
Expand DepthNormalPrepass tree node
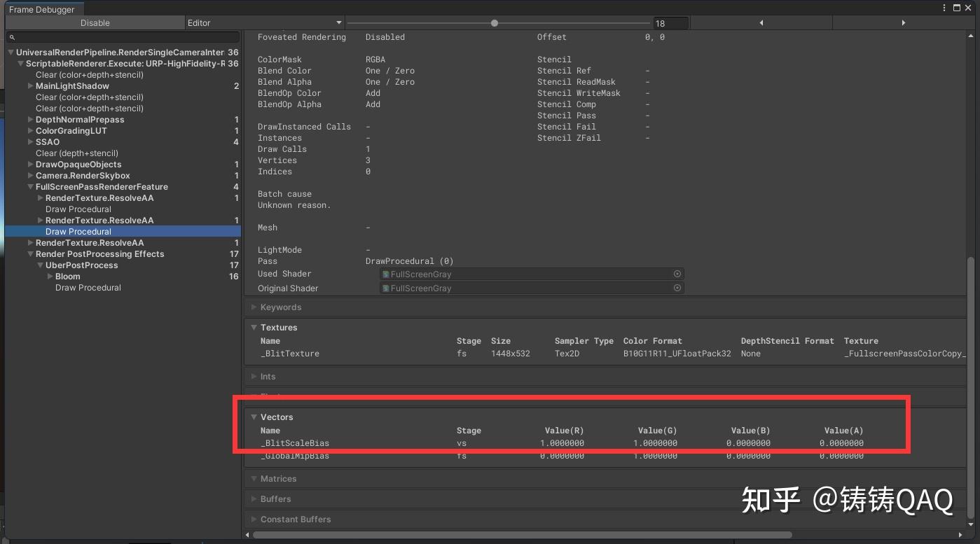(x=31, y=120)
